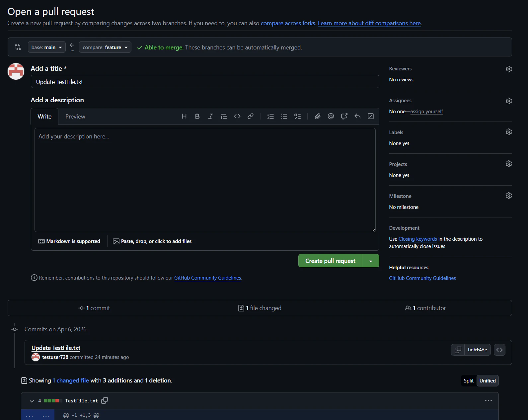The width and height of the screenshot is (528, 420).
Task: Apply bold formatting in the description toolbar
Action: tap(197, 116)
